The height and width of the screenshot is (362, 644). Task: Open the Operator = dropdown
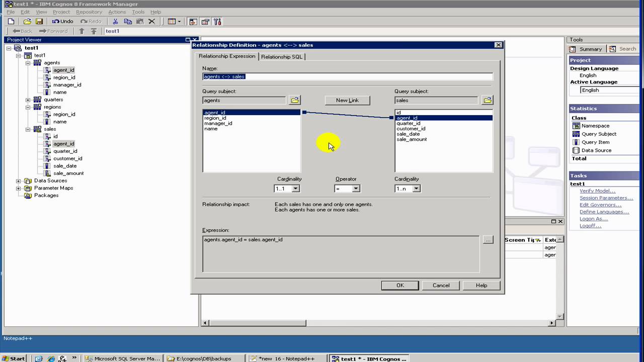click(x=356, y=189)
